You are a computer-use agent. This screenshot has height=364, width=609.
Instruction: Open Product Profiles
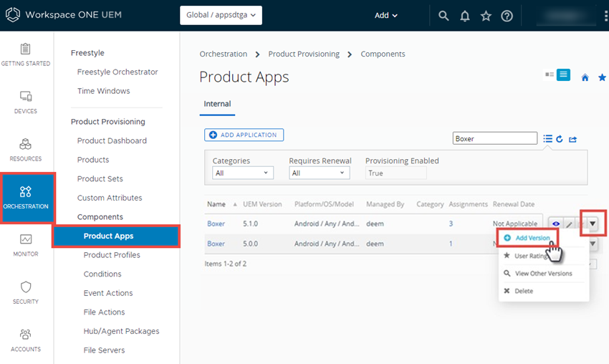112,255
